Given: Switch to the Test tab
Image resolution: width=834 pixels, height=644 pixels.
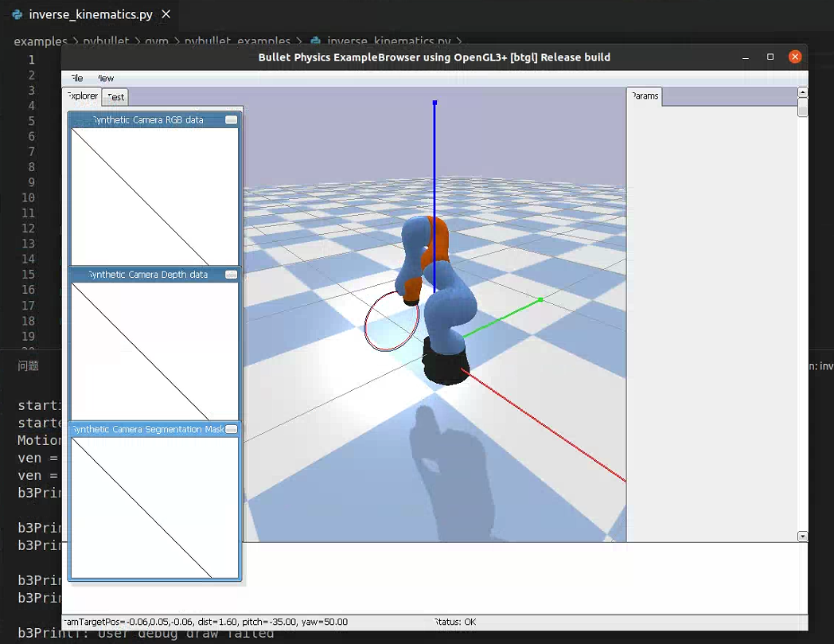Looking at the screenshot, I should (x=115, y=97).
